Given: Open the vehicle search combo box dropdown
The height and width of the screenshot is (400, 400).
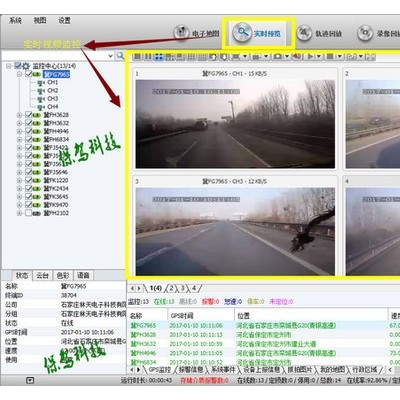Looking at the screenshot, I should pyautogui.click(x=111, y=56).
